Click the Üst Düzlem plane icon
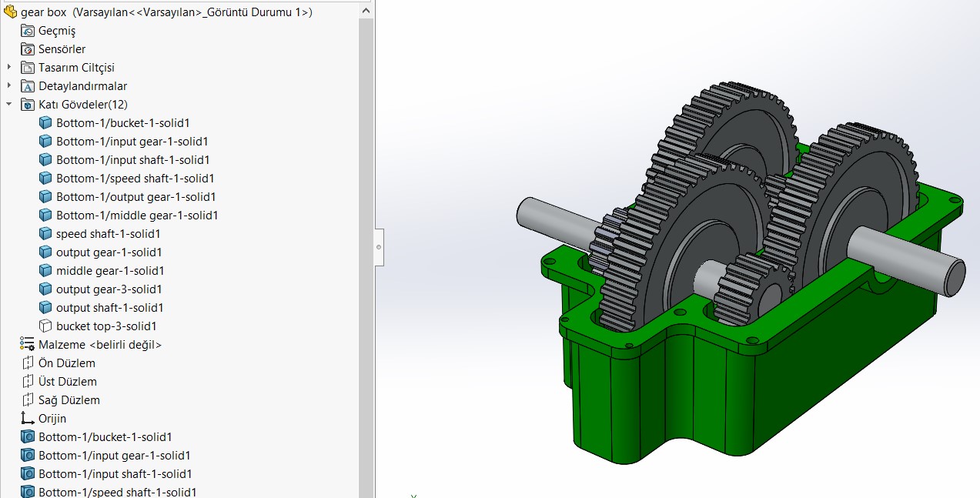 pos(28,382)
